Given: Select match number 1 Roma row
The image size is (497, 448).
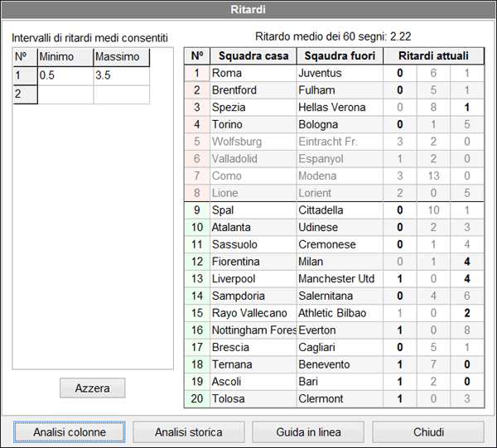Looking at the screenshot, I should 197,73.
